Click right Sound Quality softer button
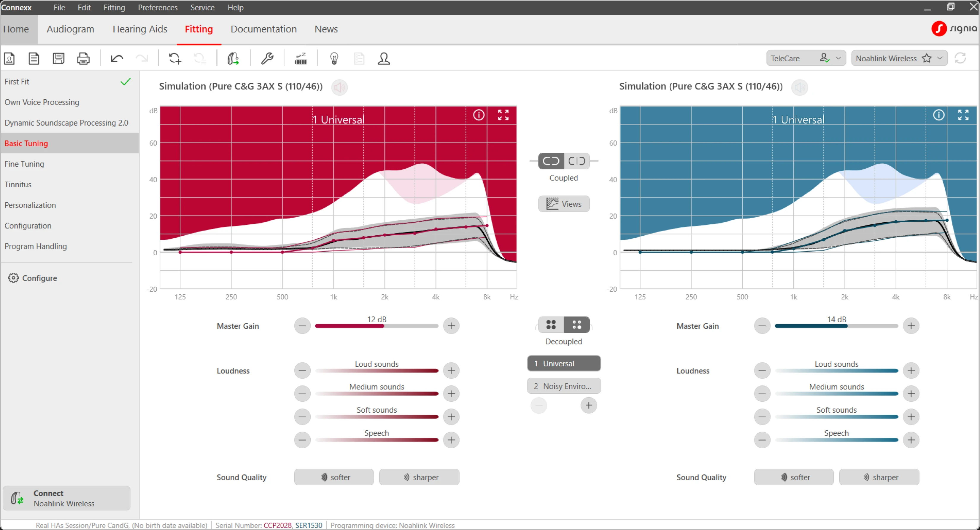Screen dimensions: 980x530 coord(794,478)
